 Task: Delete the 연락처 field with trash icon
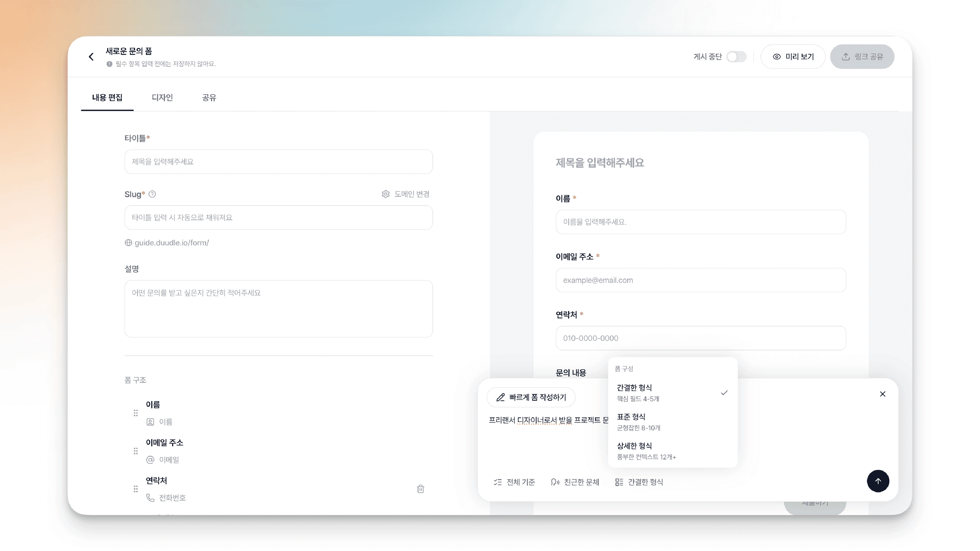420,489
